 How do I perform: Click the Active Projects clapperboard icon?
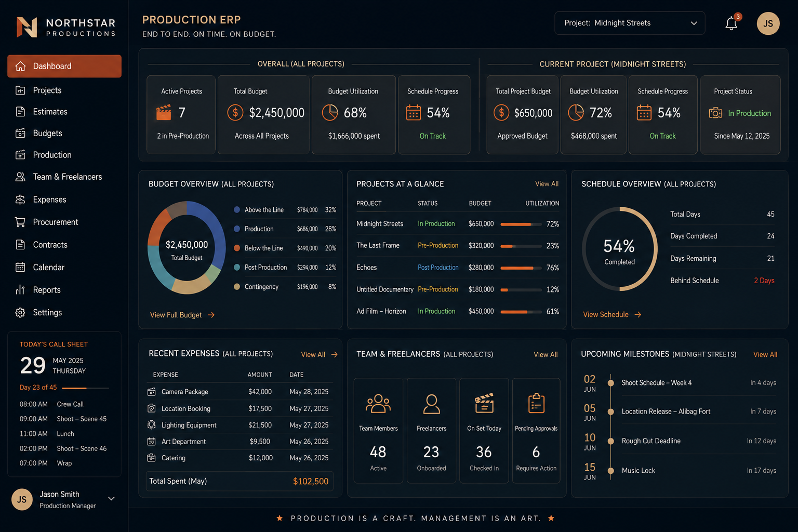point(164,112)
